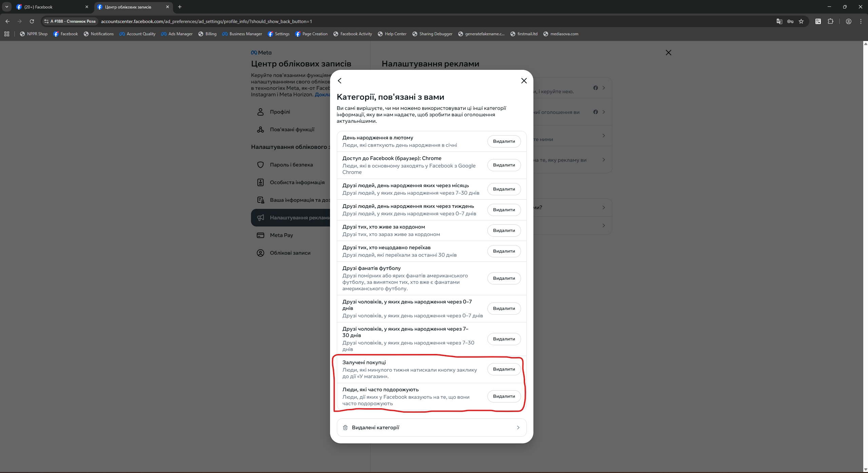Remove the Друзі фанатів футболу category
Image resolution: width=868 pixels, height=473 pixels.
click(x=504, y=278)
